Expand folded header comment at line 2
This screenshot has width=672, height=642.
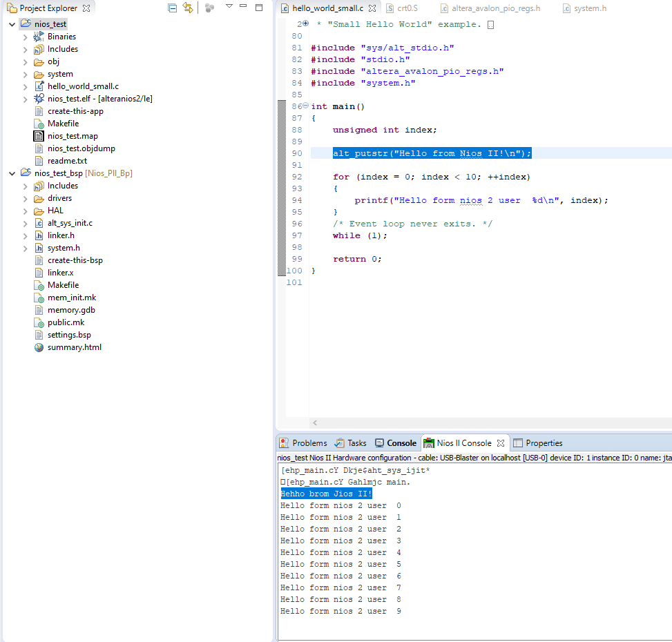tap(306, 23)
